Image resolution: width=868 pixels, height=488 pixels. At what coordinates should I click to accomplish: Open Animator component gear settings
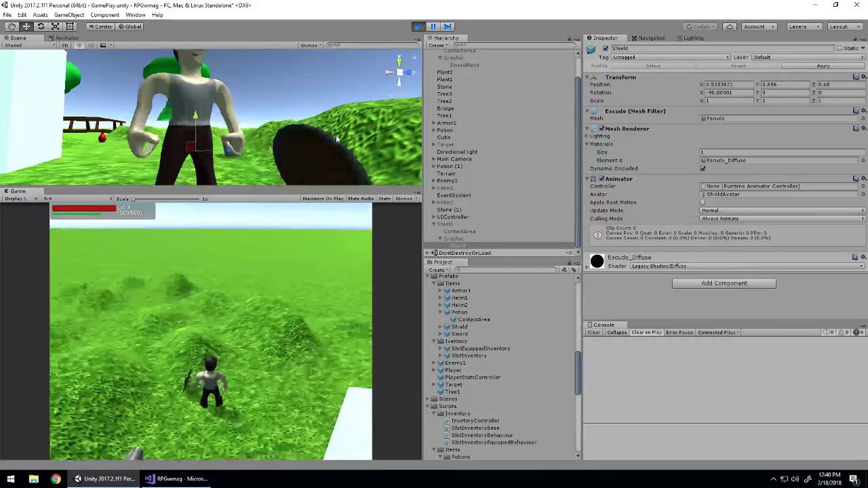pyautogui.click(x=863, y=179)
